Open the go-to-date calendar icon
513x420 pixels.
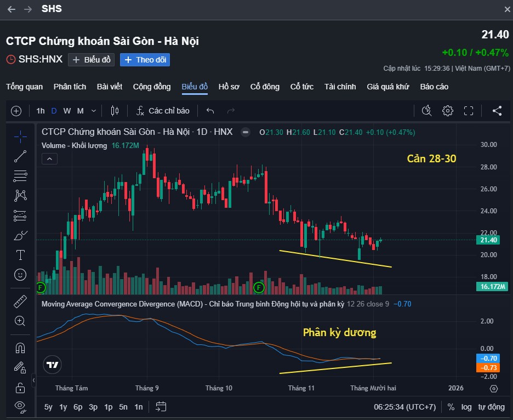tap(161, 407)
